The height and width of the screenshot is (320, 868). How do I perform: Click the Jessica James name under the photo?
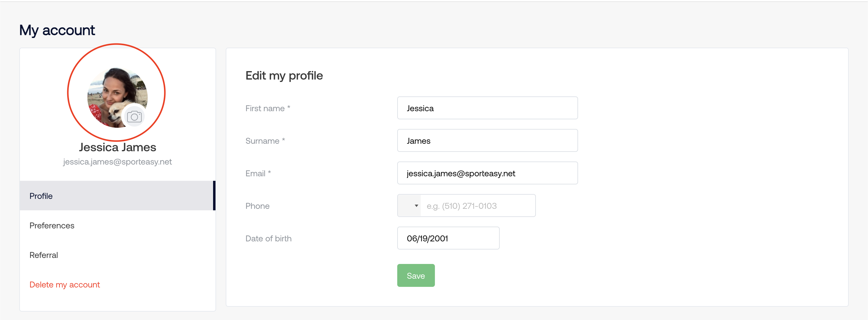coord(117,147)
